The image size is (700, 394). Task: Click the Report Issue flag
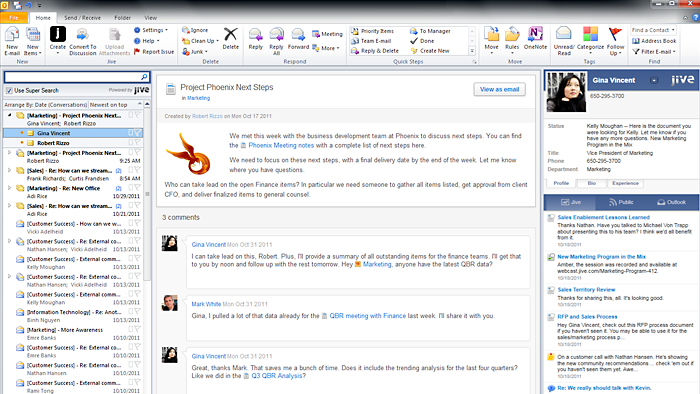click(x=137, y=51)
